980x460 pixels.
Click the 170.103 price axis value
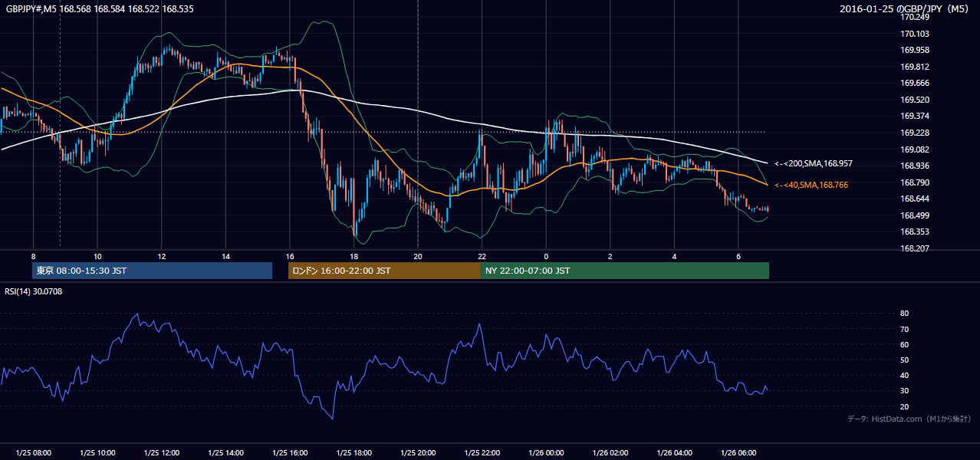click(914, 34)
